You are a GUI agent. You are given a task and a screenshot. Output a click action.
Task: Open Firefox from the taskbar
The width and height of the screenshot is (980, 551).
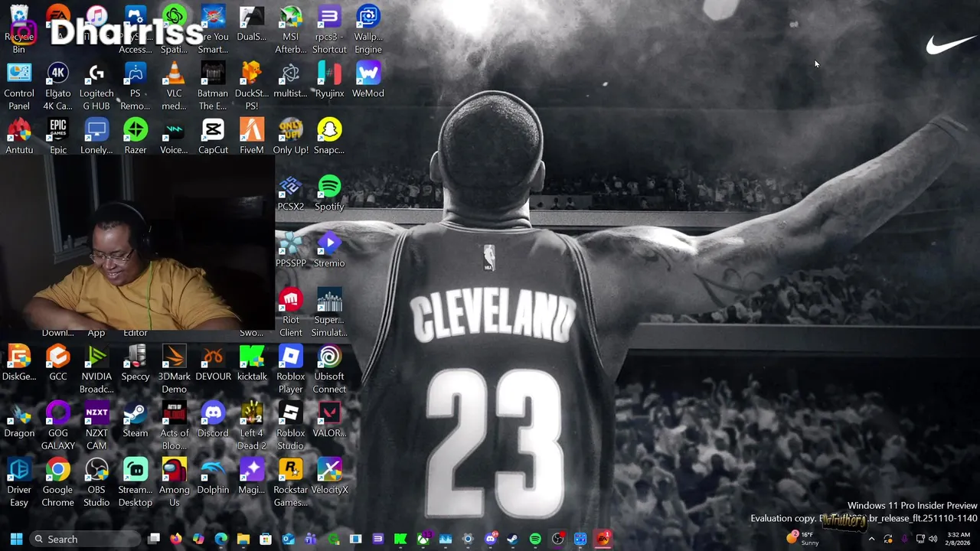(176, 539)
